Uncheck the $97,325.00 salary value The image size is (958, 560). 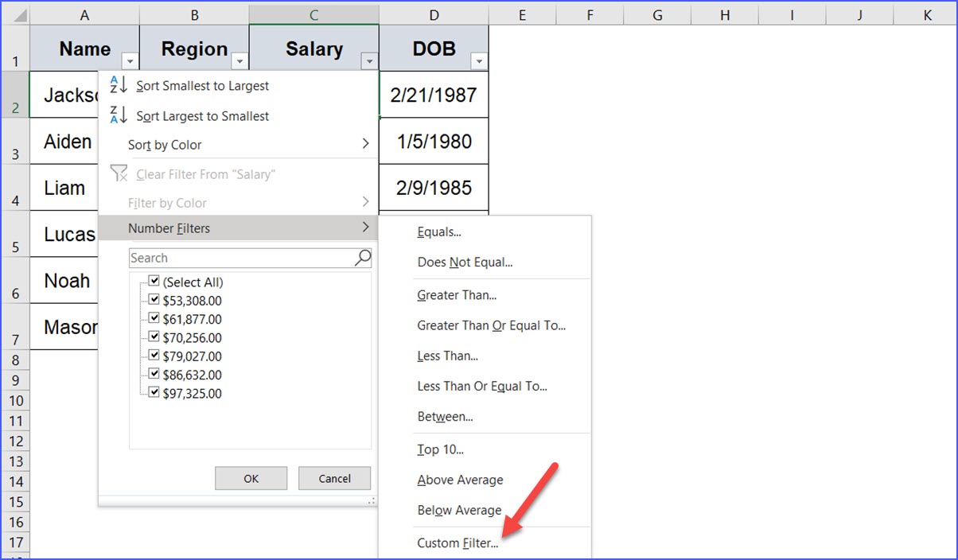coord(154,393)
